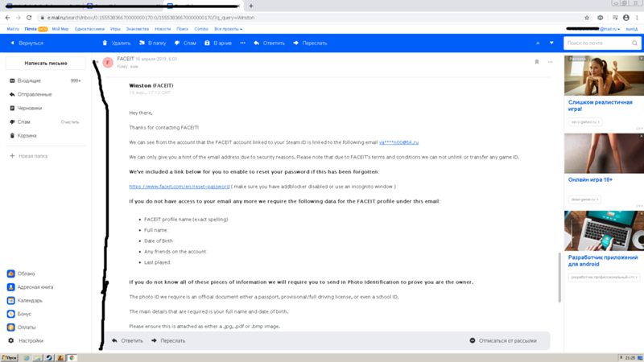Forward using Переслать below the message
The height and width of the screenshot is (362, 644).
pyautogui.click(x=168, y=340)
